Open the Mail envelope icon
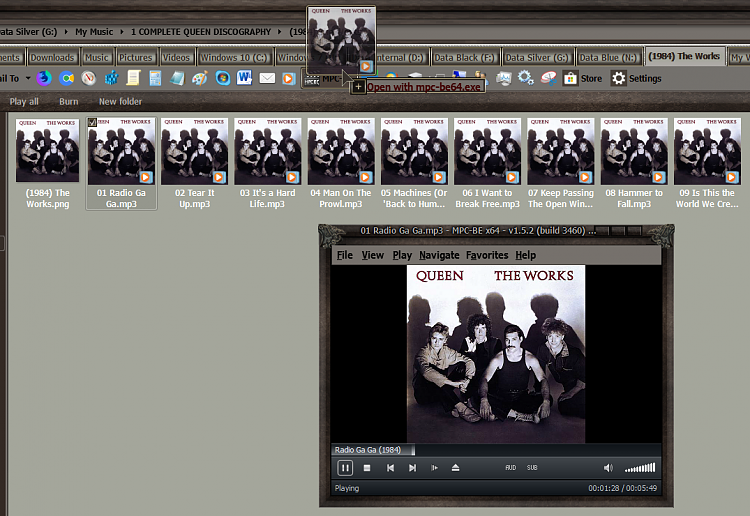Viewport: 750px width, 516px height. click(267, 78)
